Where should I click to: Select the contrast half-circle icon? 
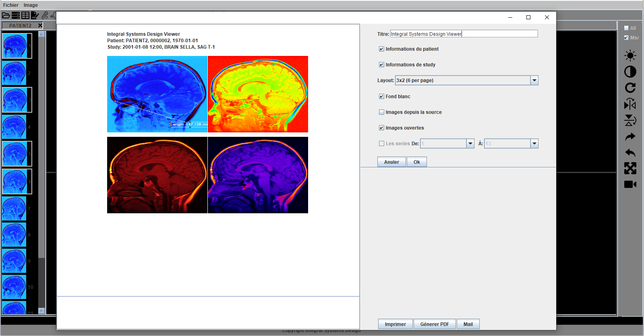coord(630,72)
